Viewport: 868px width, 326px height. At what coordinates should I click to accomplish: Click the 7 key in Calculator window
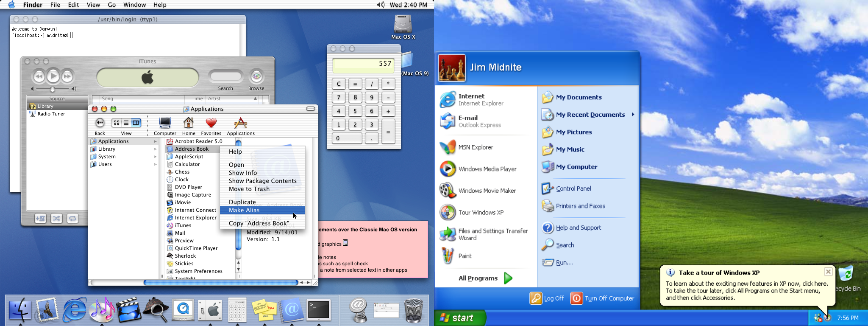click(339, 97)
